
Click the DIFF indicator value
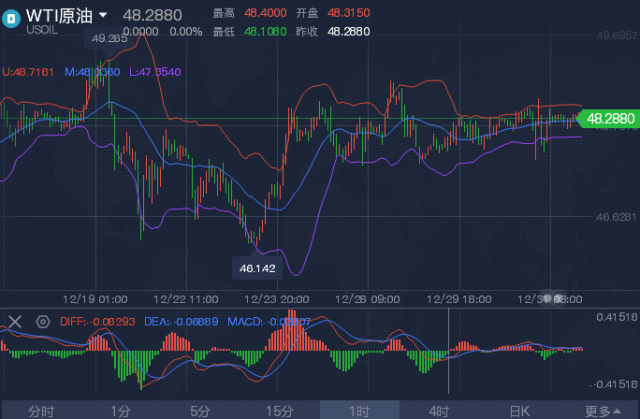pyautogui.click(x=98, y=322)
